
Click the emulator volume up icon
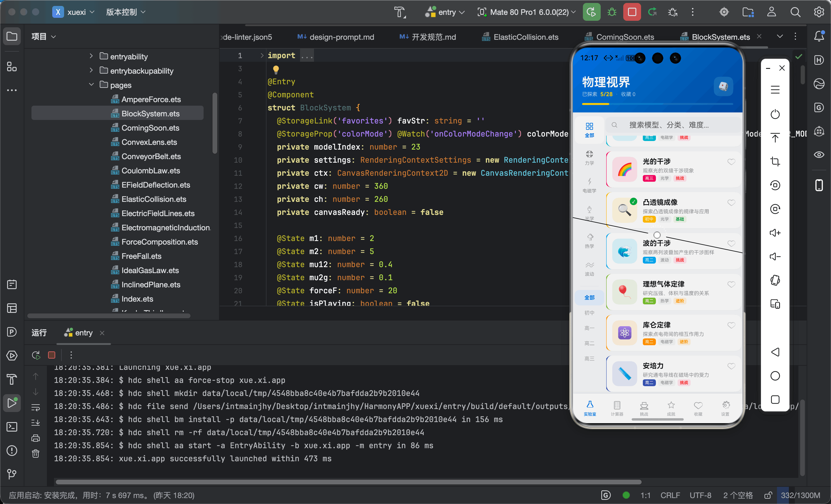[x=775, y=233]
